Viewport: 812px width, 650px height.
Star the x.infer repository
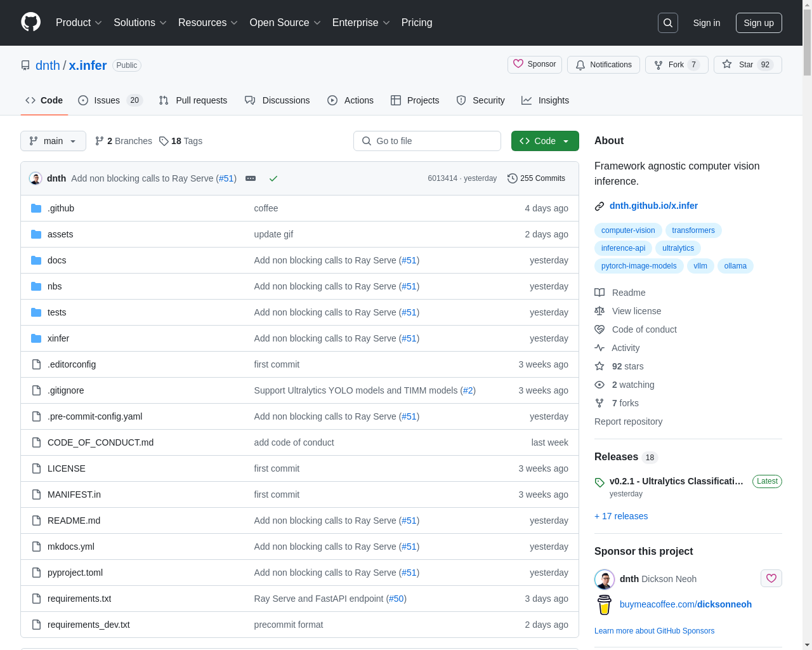747,65
